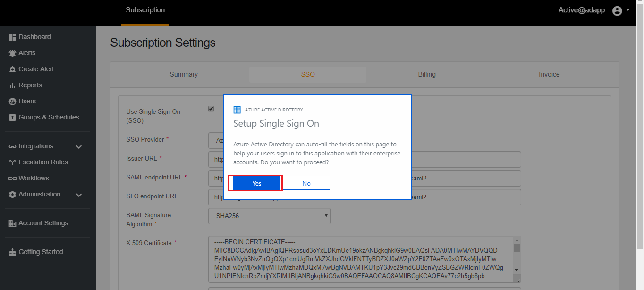Switch to the Summary tab
644x290 pixels.
(184, 74)
